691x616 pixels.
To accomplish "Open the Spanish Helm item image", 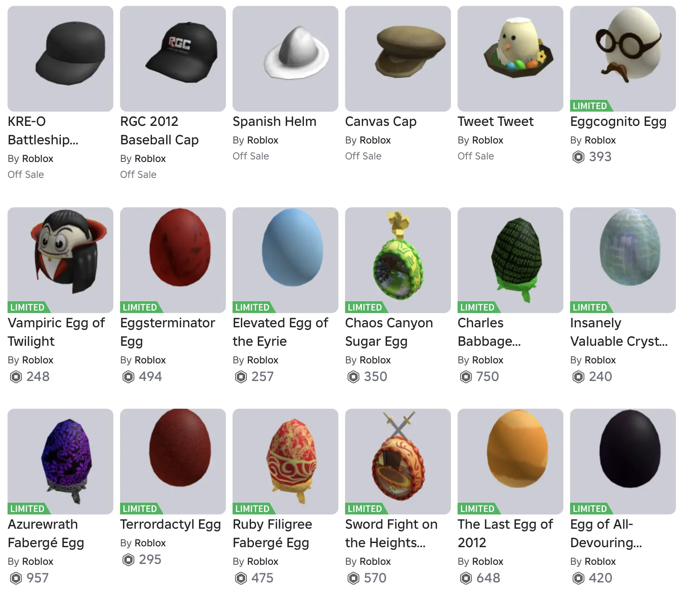I will 285,59.
